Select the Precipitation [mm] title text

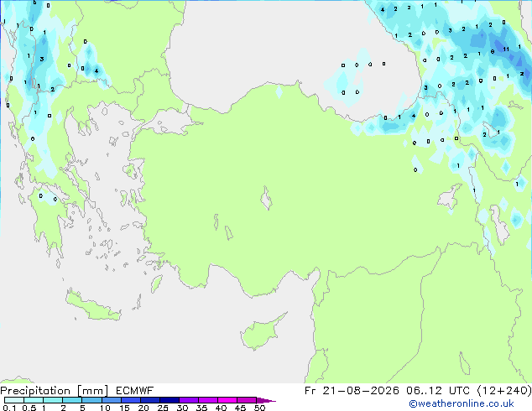pos(55,391)
